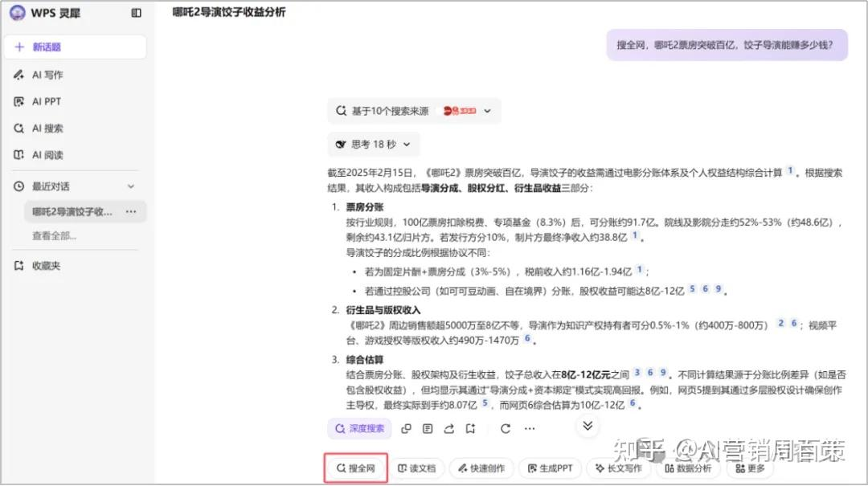The height and width of the screenshot is (486, 868).
Task: Click the source logos beside 基于10个搜索来源
Action: [x=459, y=111]
